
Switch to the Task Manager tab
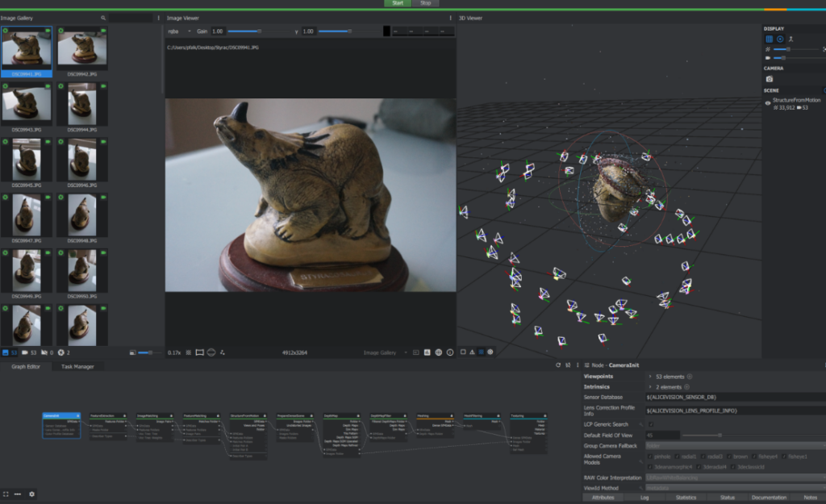[77, 367]
